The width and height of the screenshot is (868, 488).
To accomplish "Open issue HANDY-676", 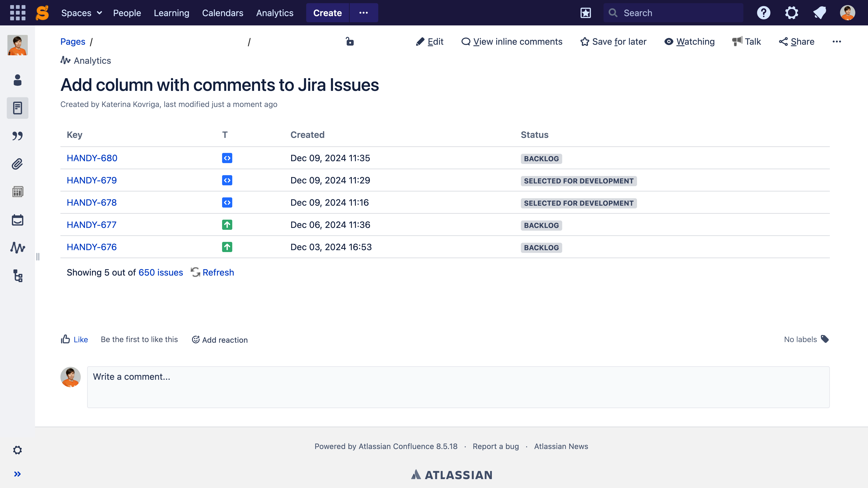I will click(92, 247).
